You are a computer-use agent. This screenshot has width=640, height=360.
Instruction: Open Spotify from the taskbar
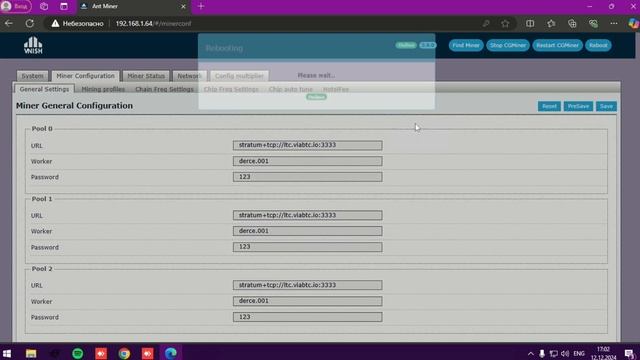pos(78,353)
